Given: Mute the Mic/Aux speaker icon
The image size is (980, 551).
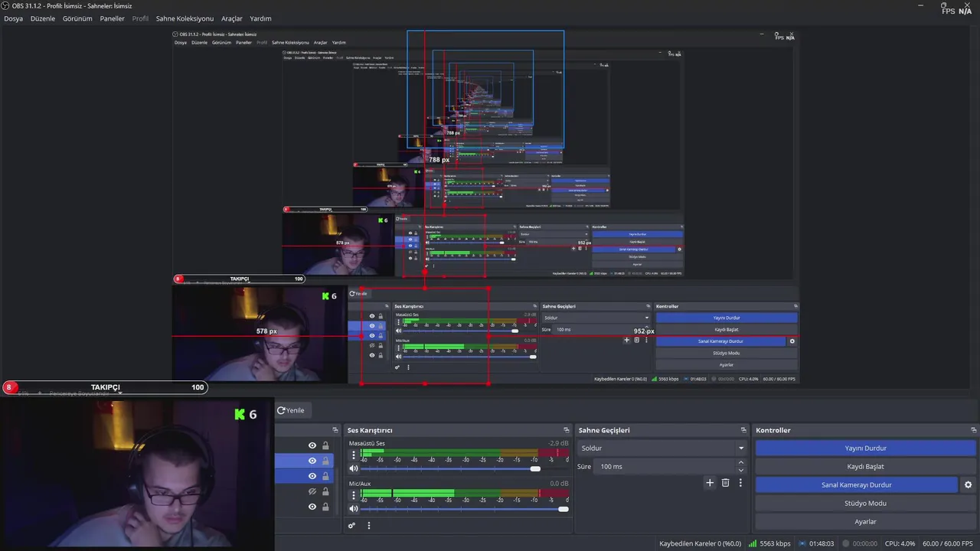Looking at the screenshot, I should coord(354,508).
